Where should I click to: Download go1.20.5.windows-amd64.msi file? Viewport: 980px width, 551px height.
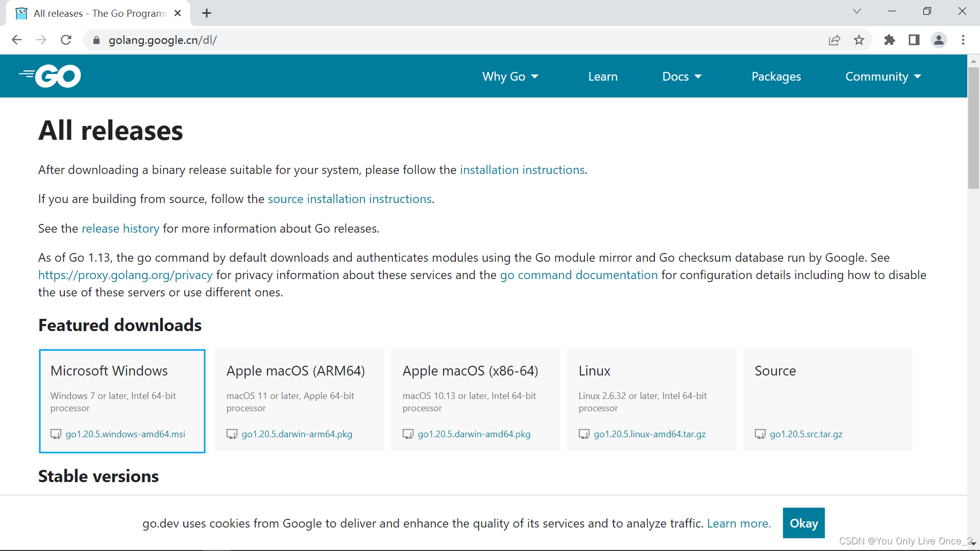coord(125,433)
